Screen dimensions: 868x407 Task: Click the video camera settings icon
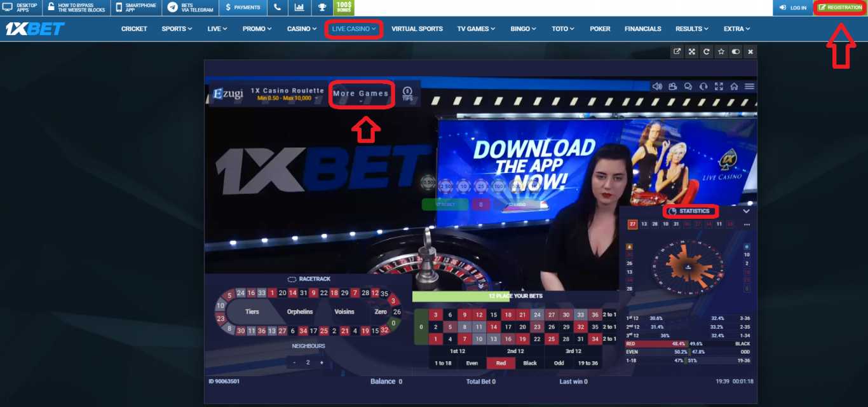(x=673, y=86)
